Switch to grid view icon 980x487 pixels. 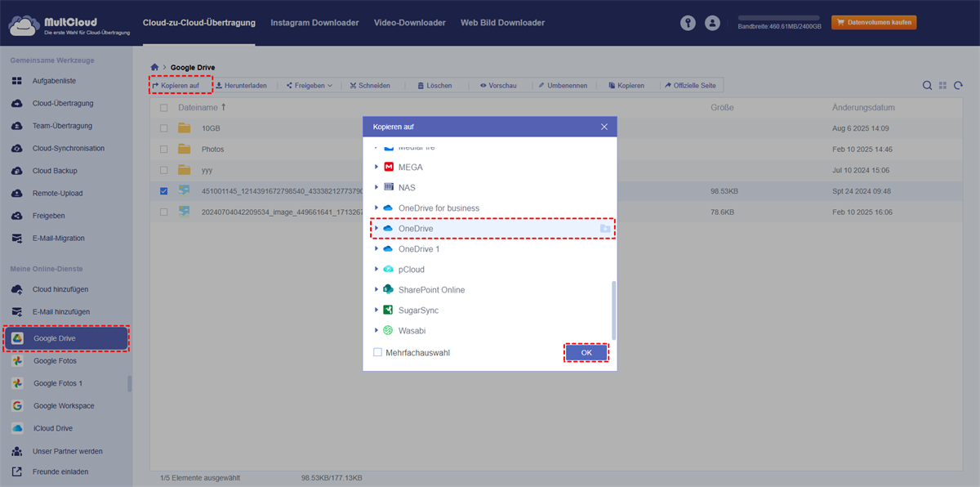942,86
